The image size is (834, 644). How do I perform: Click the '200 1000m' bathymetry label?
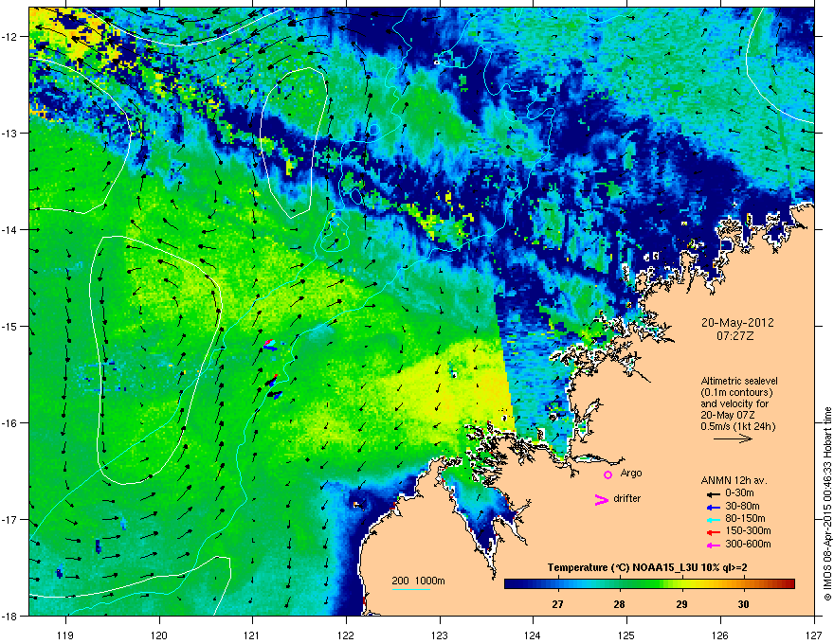418,581
